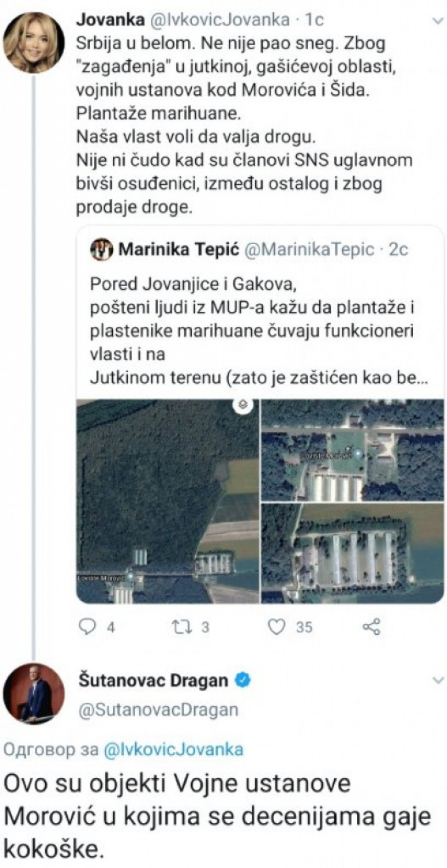Open Marinika Tepić's small profile avatar
The height and width of the screenshot is (868, 447).
101,249
